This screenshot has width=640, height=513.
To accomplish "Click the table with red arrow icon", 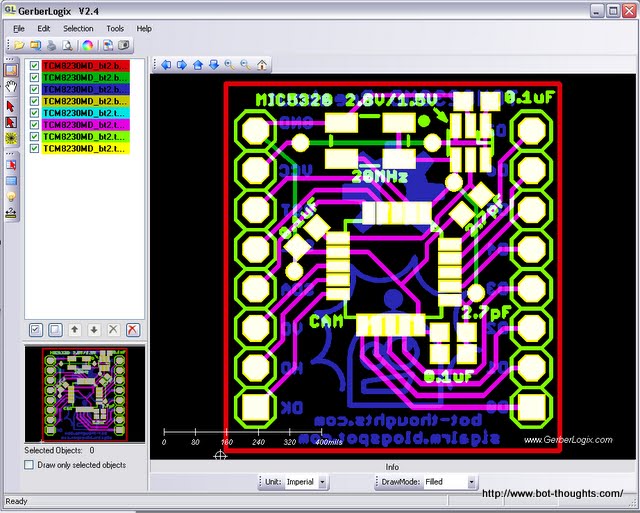I will (x=11, y=165).
